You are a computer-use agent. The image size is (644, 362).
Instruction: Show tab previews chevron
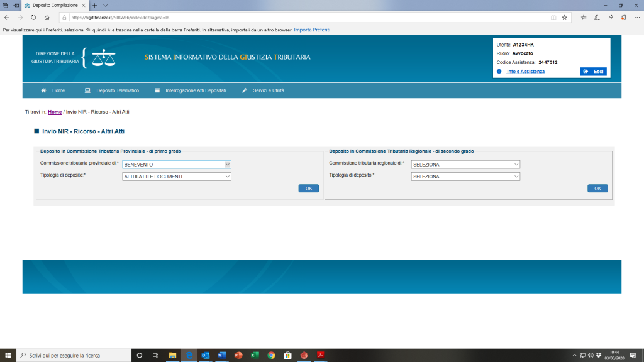(106, 5)
